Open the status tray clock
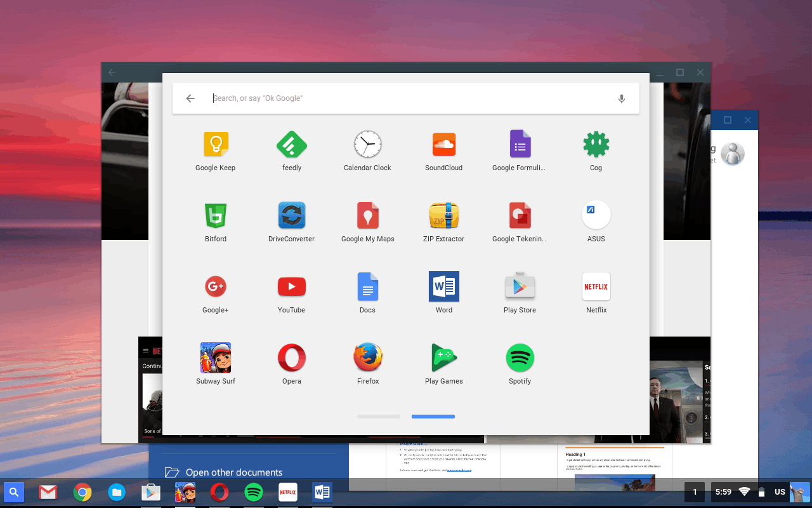Screen dimensions: 812x508 tap(723, 492)
